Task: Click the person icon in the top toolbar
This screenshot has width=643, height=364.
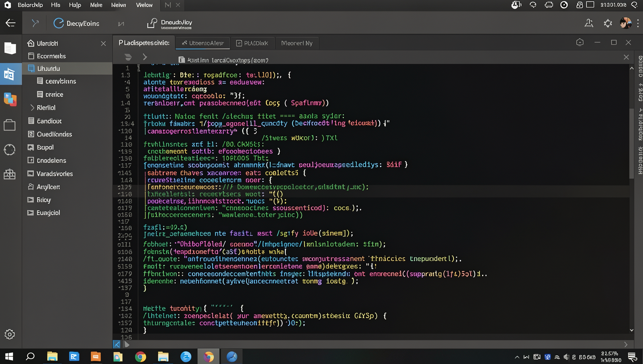Action: point(589,23)
